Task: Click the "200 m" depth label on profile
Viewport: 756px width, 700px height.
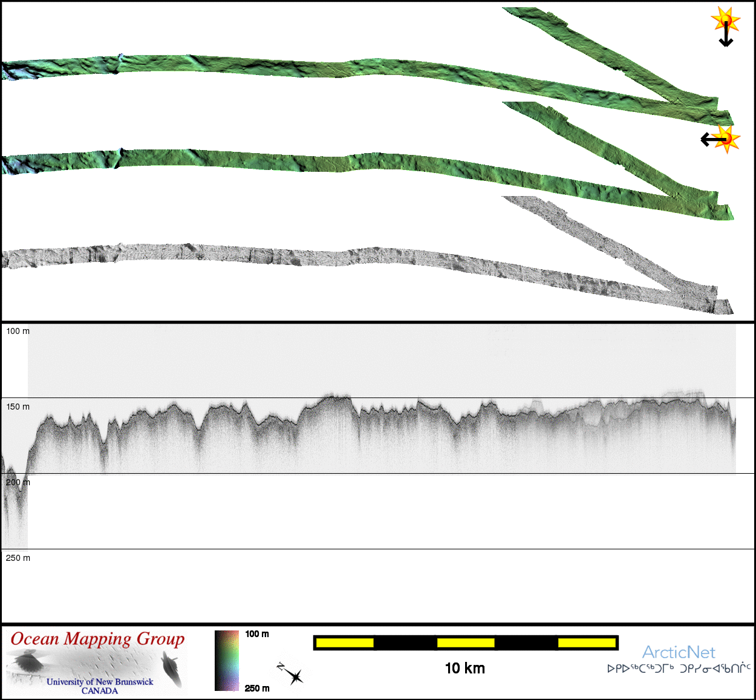Action: pyautogui.click(x=18, y=483)
